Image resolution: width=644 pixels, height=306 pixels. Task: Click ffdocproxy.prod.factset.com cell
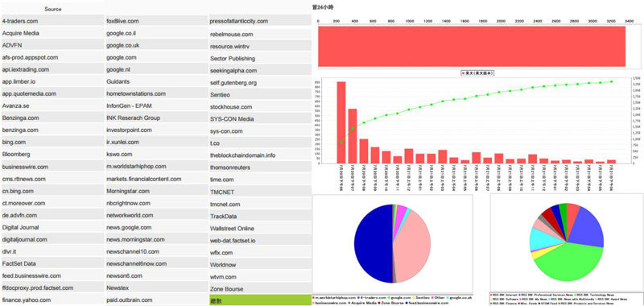(52, 288)
